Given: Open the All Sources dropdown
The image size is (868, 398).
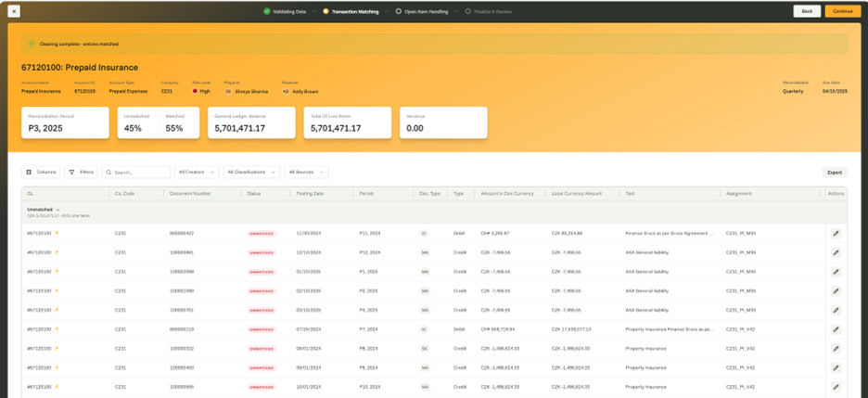Looking at the screenshot, I should tap(306, 172).
